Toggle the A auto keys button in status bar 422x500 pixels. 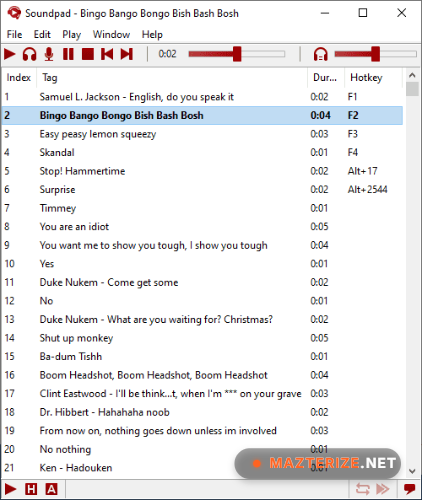tap(51, 489)
